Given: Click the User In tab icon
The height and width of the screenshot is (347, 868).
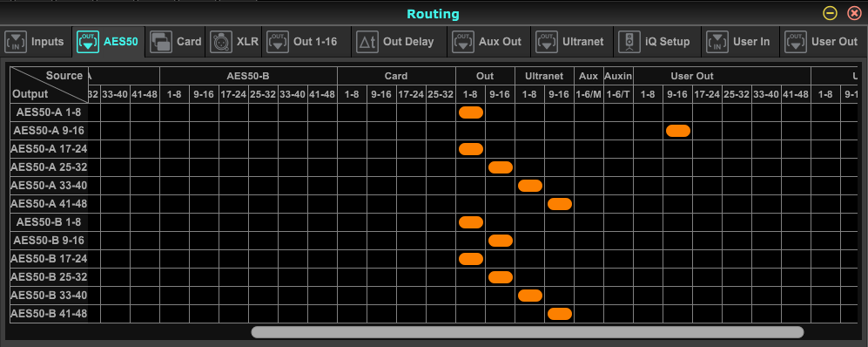Looking at the screenshot, I should [x=717, y=42].
